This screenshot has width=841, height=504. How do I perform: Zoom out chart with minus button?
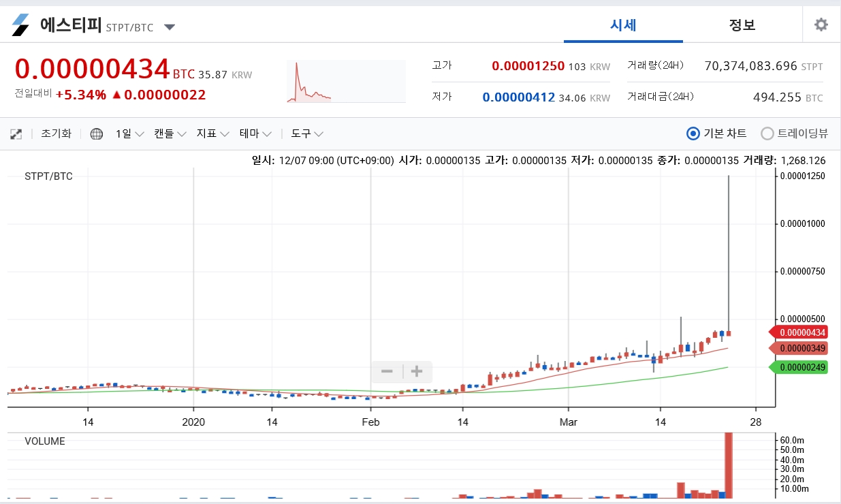tap(387, 371)
